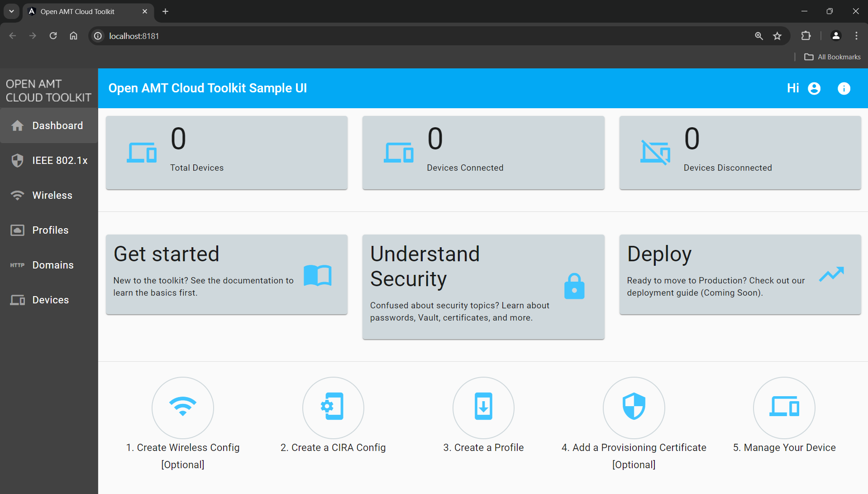Click the Create a Profile circle icon
This screenshot has height=494, width=868.
tap(483, 408)
